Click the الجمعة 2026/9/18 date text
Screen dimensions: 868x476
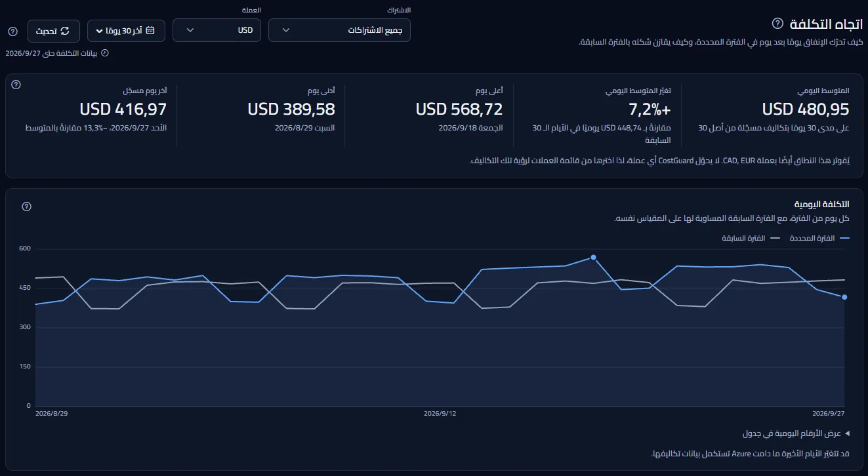(471, 128)
